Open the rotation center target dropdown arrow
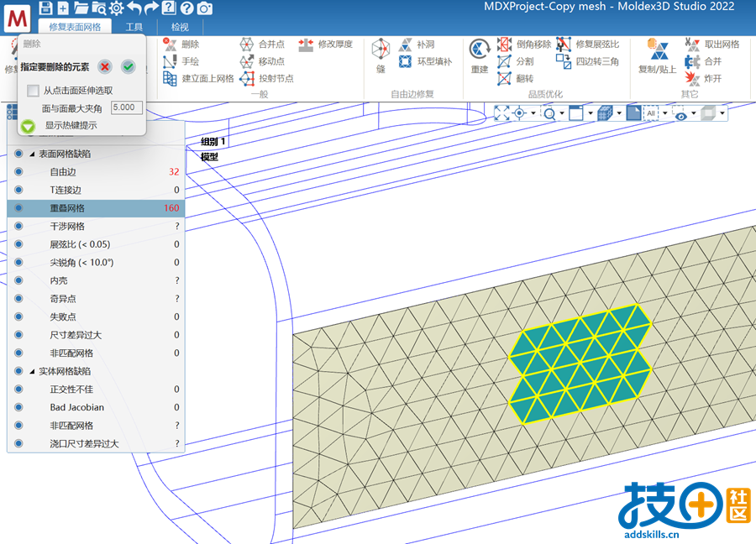This screenshot has width=756, height=544. (533, 113)
